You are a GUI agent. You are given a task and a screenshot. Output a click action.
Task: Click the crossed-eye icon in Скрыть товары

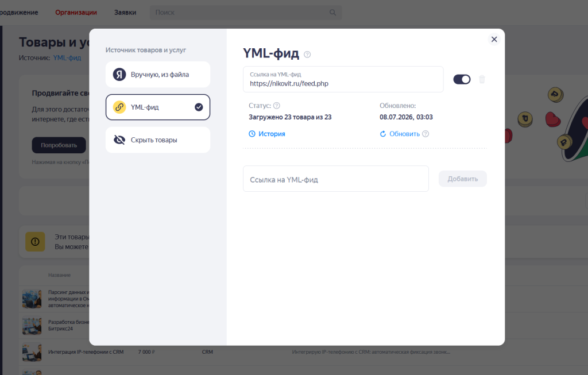119,140
